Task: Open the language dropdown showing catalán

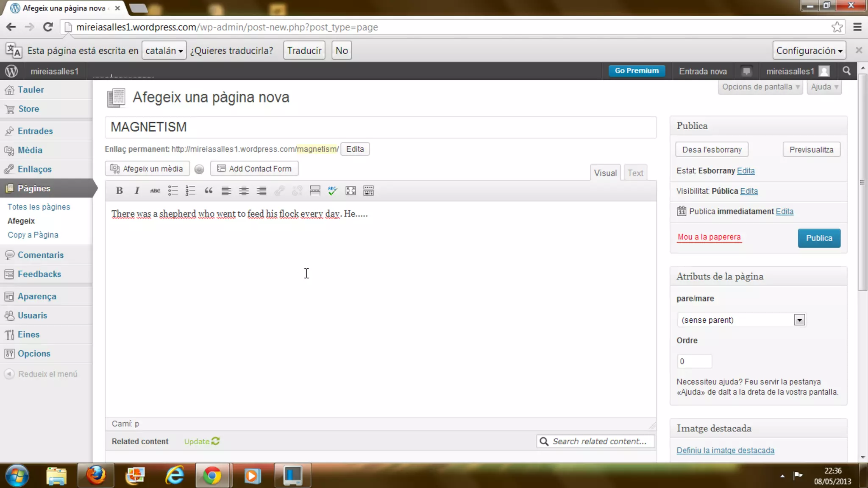Action: (164, 50)
